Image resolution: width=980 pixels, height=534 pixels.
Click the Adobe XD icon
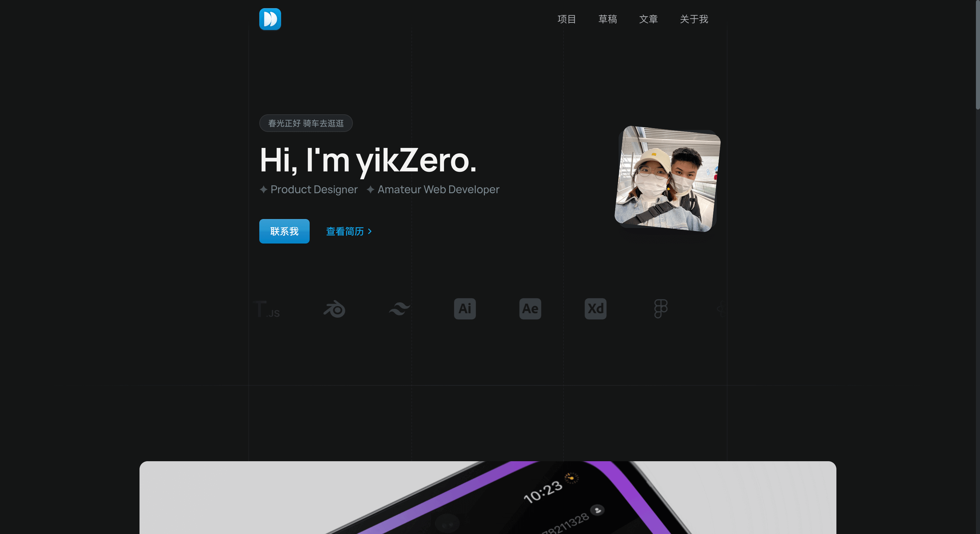click(595, 308)
